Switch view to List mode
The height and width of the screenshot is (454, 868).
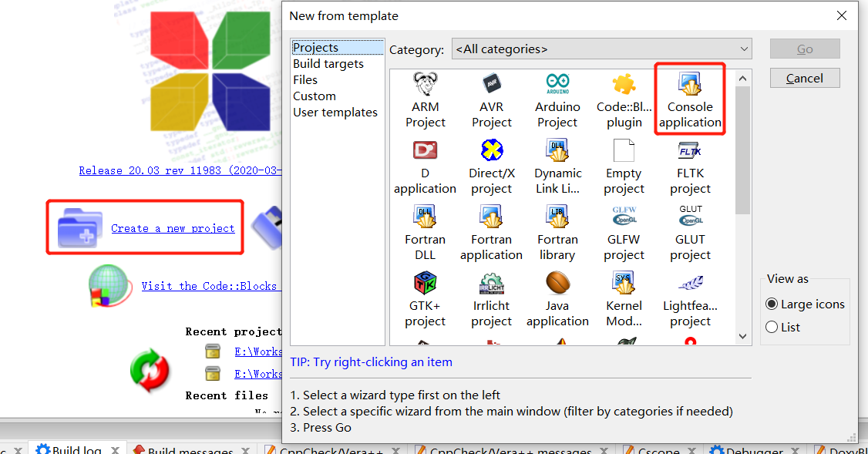tap(772, 327)
